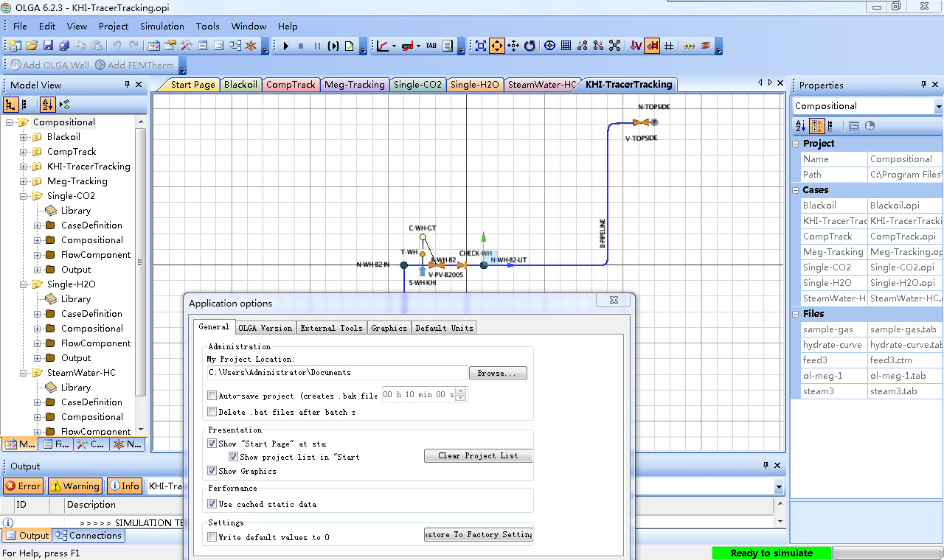Open the profile plot icon
This screenshot has width=944, height=560.
coord(407,46)
